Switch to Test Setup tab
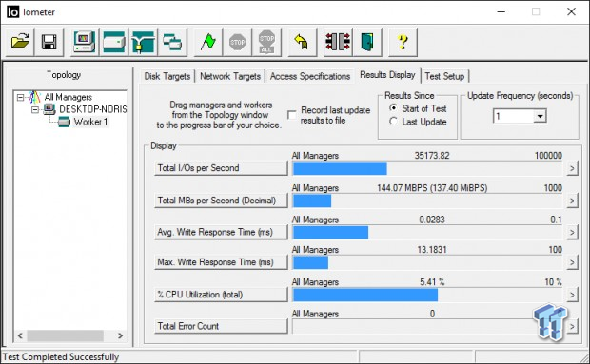 point(444,76)
